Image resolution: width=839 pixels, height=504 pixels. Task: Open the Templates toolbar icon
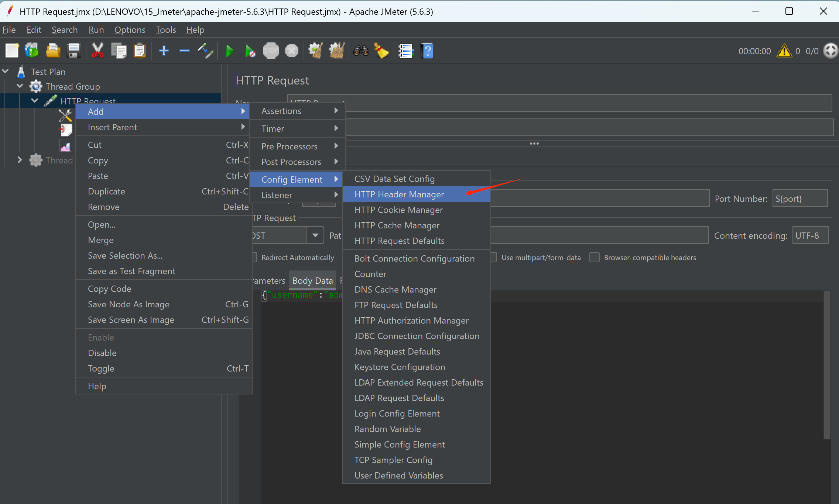(x=32, y=51)
